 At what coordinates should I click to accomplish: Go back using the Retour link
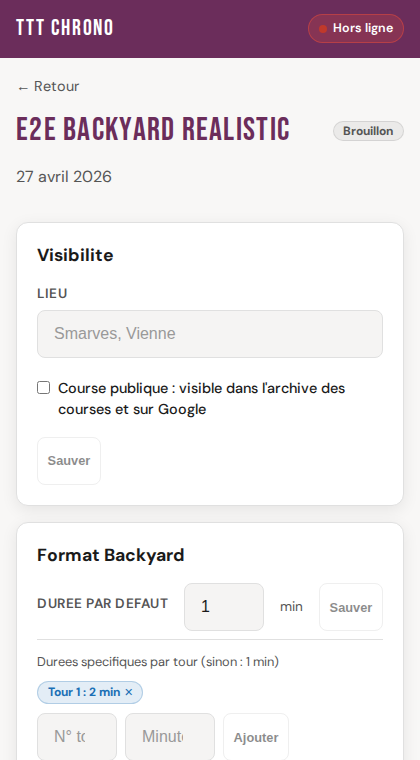point(48,86)
